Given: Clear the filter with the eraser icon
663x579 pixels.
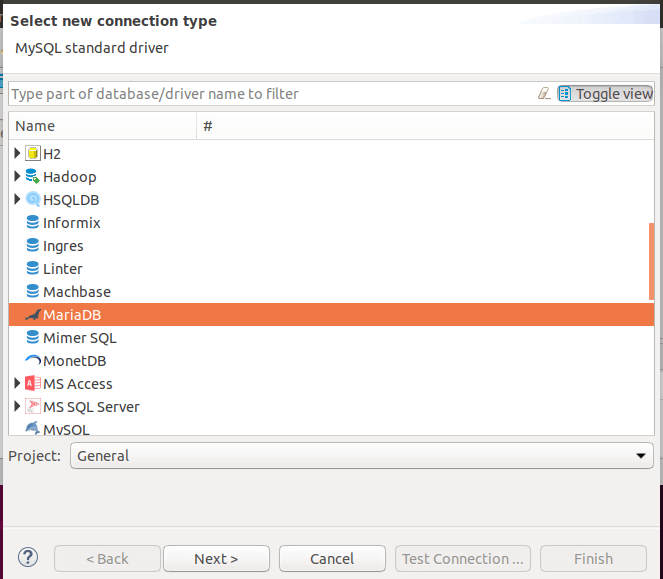Looking at the screenshot, I should (x=544, y=94).
